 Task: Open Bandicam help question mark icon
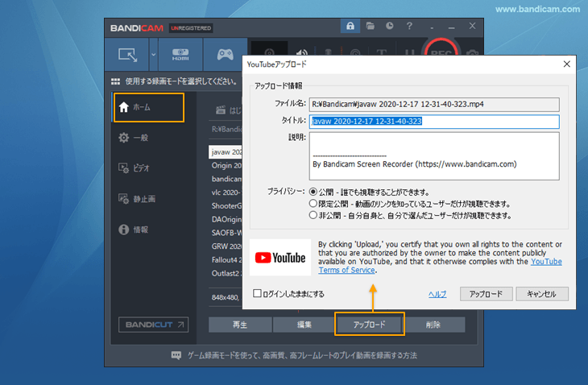[409, 26]
